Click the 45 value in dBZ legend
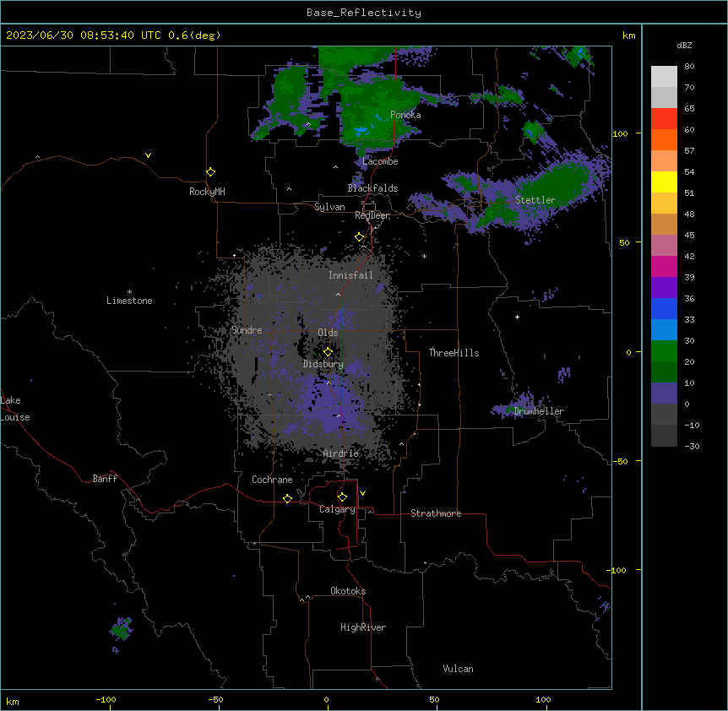728x711 pixels. coord(689,236)
